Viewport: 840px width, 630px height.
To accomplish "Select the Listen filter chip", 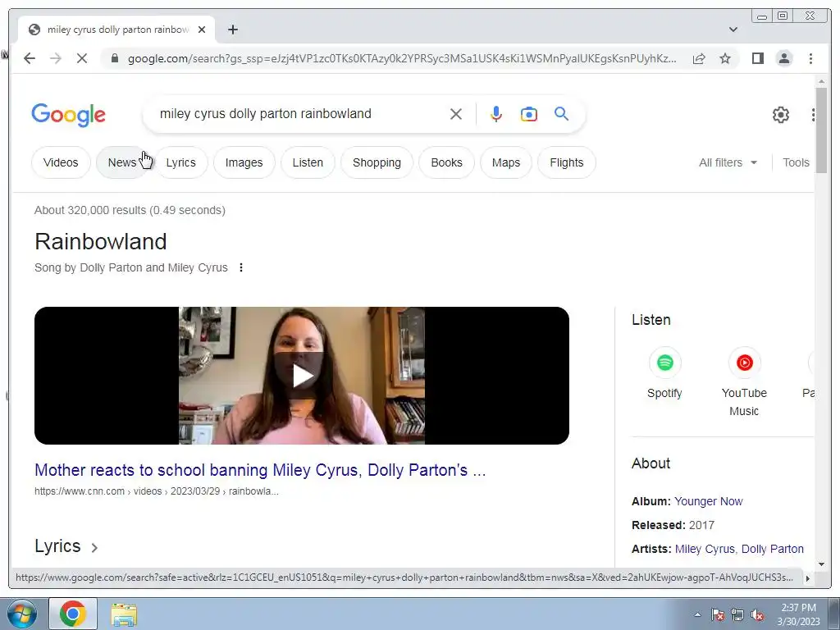I will 308,162.
